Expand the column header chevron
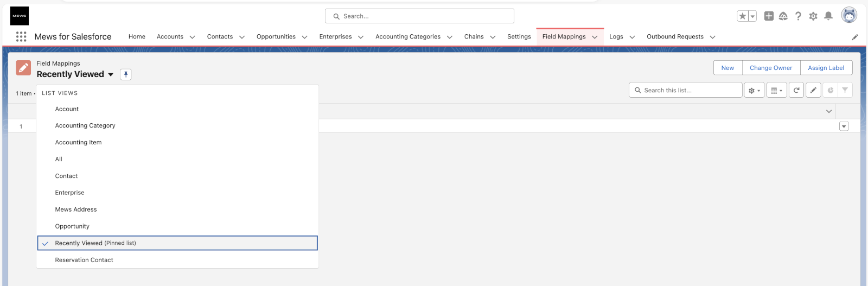The image size is (868, 286). (x=829, y=111)
